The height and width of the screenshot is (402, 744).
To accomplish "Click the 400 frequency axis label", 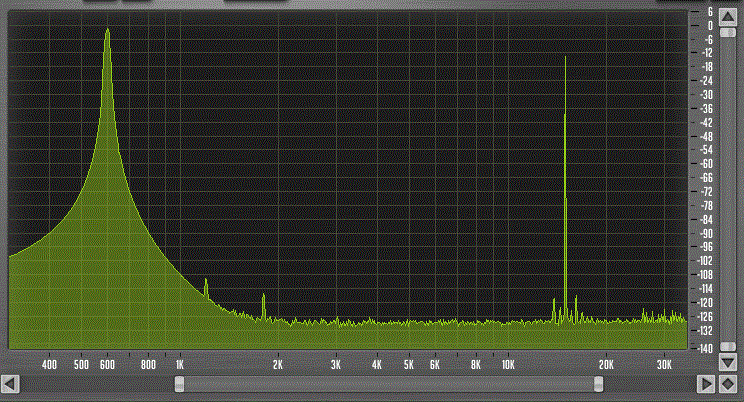I will pyautogui.click(x=49, y=365).
